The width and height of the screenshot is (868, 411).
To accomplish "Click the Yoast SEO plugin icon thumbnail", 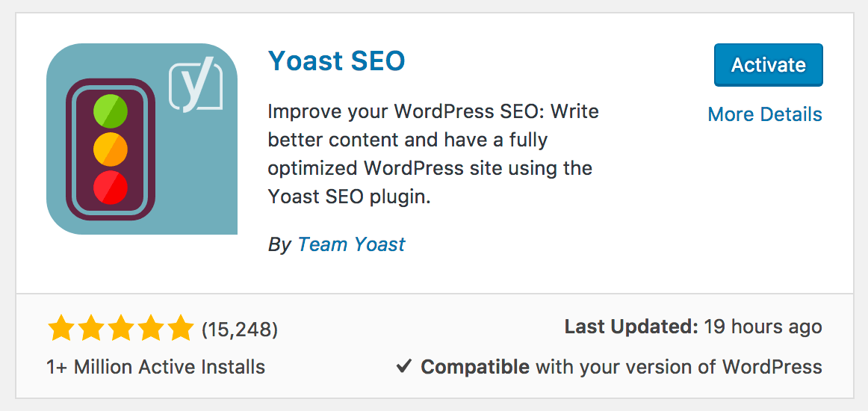I will click(x=142, y=138).
